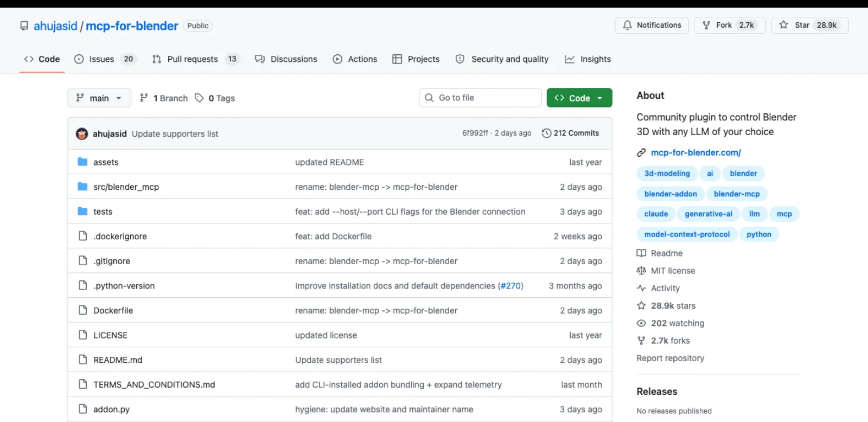The height and width of the screenshot is (422, 868).
Task: Click the eye icon beside 202 watching
Action: point(641,323)
